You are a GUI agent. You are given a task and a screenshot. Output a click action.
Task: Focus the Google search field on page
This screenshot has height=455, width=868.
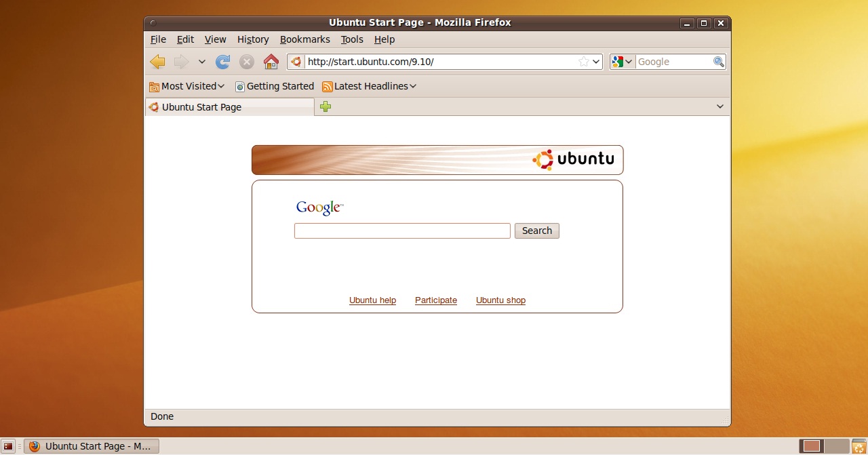coord(402,231)
